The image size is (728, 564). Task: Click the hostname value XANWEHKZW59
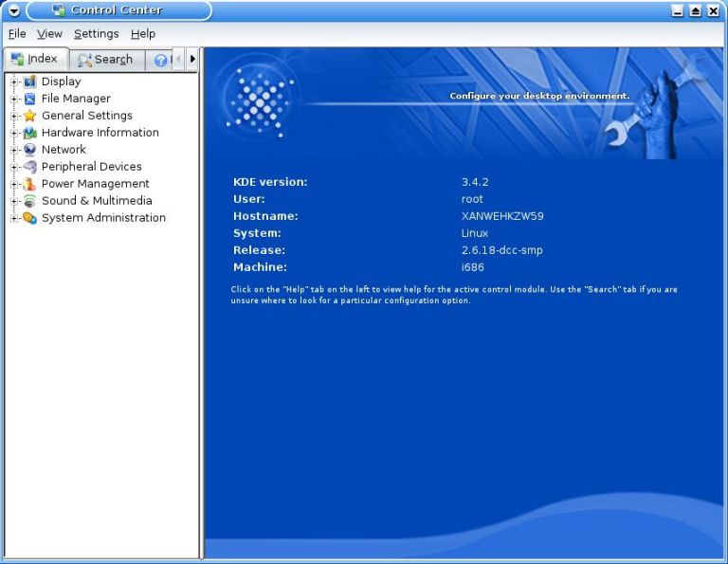tap(502, 216)
